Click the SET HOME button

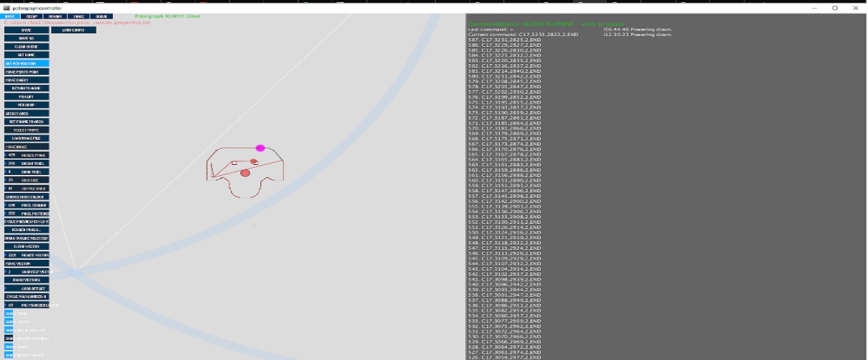click(27, 55)
